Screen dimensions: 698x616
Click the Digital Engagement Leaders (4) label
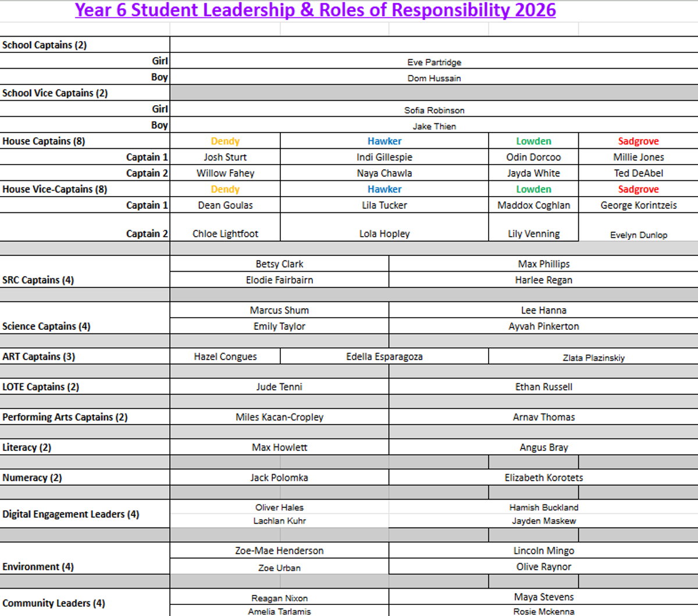pyautogui.click(x=71, y=514)
